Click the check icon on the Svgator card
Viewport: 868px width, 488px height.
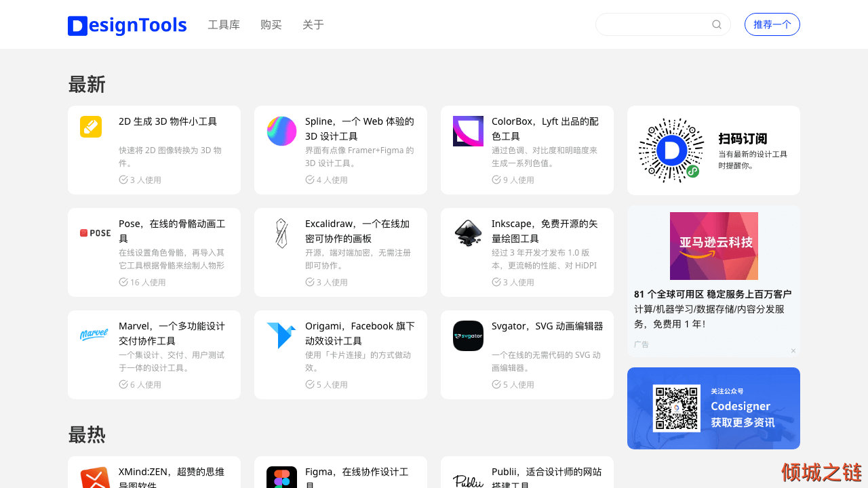(x=496, y=384)
